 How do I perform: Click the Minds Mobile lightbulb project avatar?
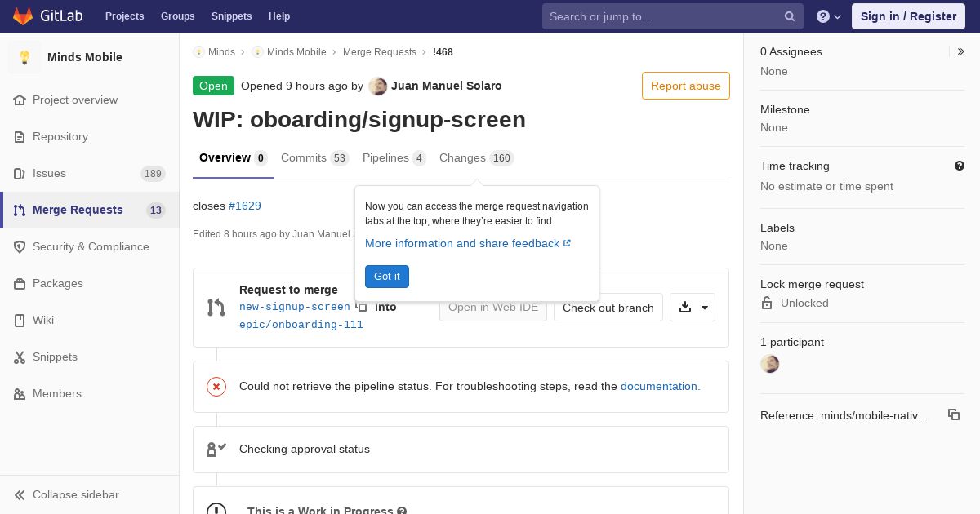tap(24, 57)
